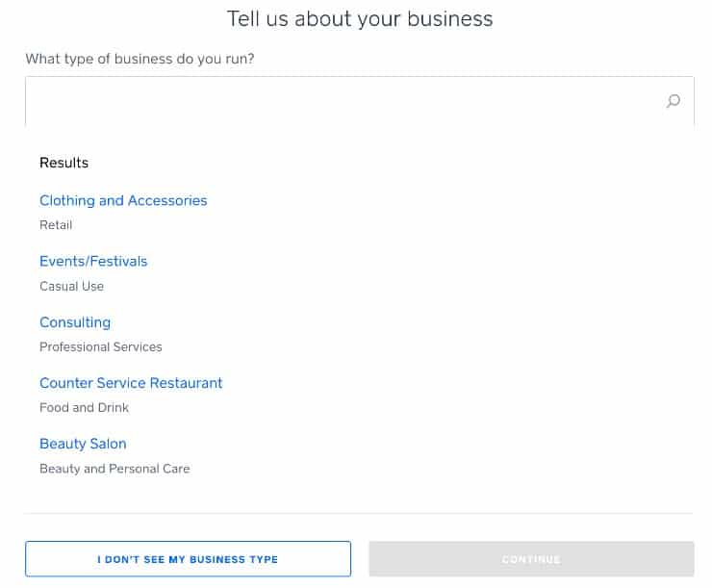Click the divider line above the buttons
This screenshot has height=588, width=712.
coord(359,514)
